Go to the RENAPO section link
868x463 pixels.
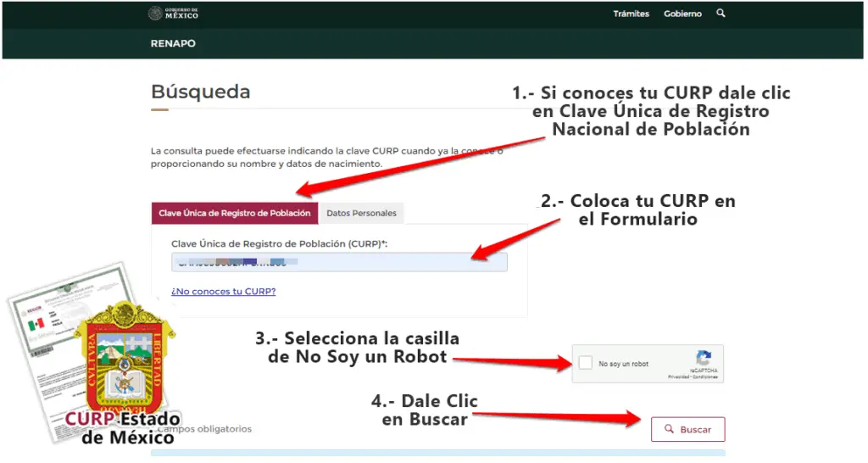pyautogui.click(x=173, y=43)
